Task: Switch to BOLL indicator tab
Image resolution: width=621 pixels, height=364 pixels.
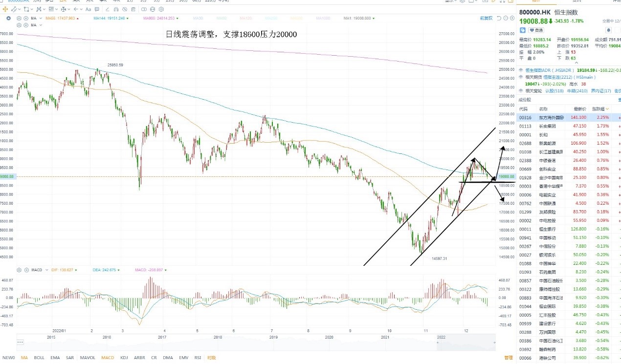Action: [39, 358]
